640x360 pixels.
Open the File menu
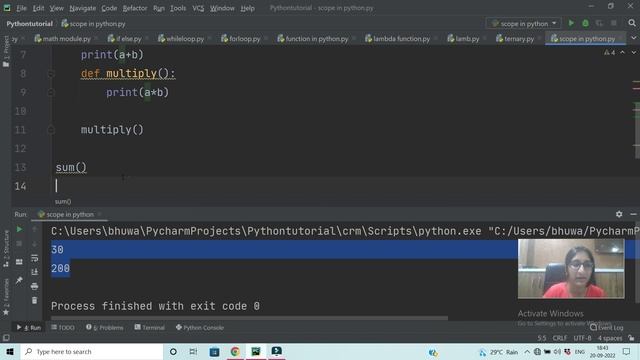pyautogui.click(x=21, y=8)
